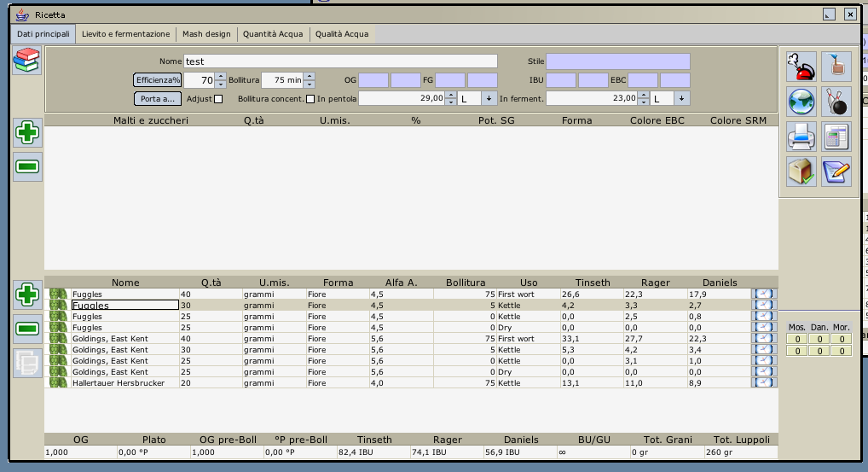Open the Lievito e fermentazione tab
Image resolution: width=868 pixels, height=472 pixels.
tap(125, 34)
